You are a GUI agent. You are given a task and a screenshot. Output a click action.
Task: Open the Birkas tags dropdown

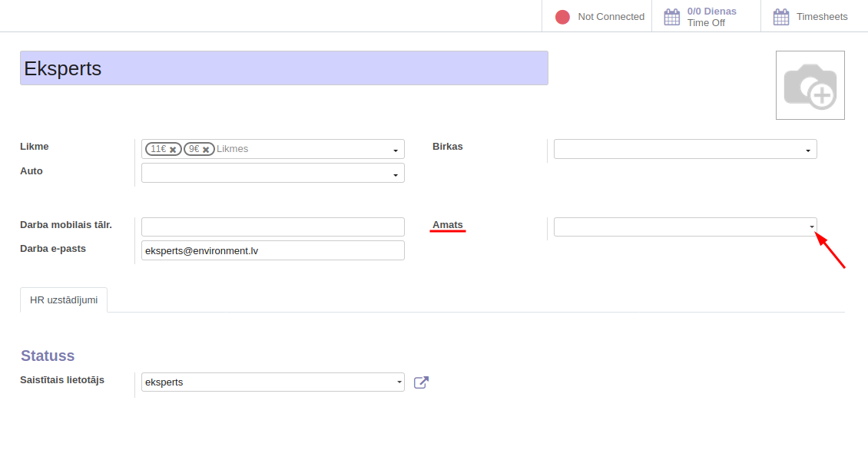coord(808,151)
